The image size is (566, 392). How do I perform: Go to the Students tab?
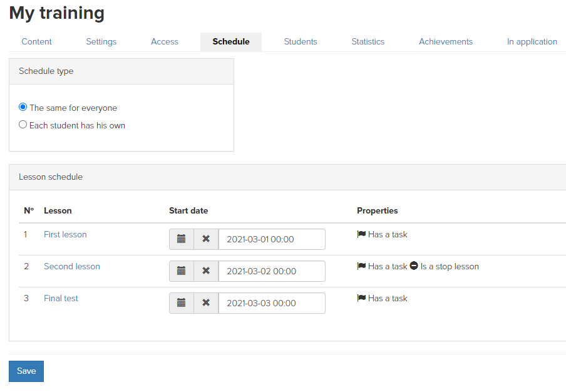tap(301, 42)
